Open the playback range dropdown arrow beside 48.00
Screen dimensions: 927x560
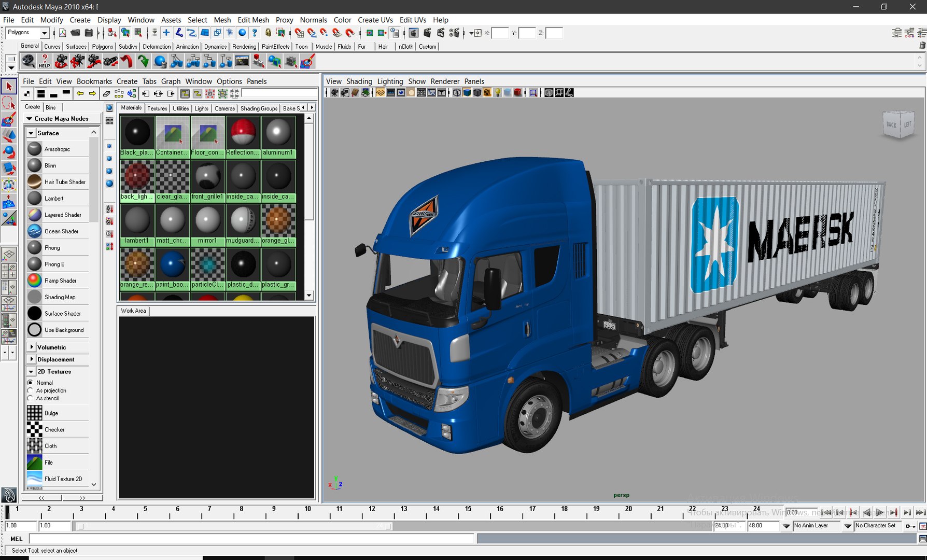pos(786,526)
